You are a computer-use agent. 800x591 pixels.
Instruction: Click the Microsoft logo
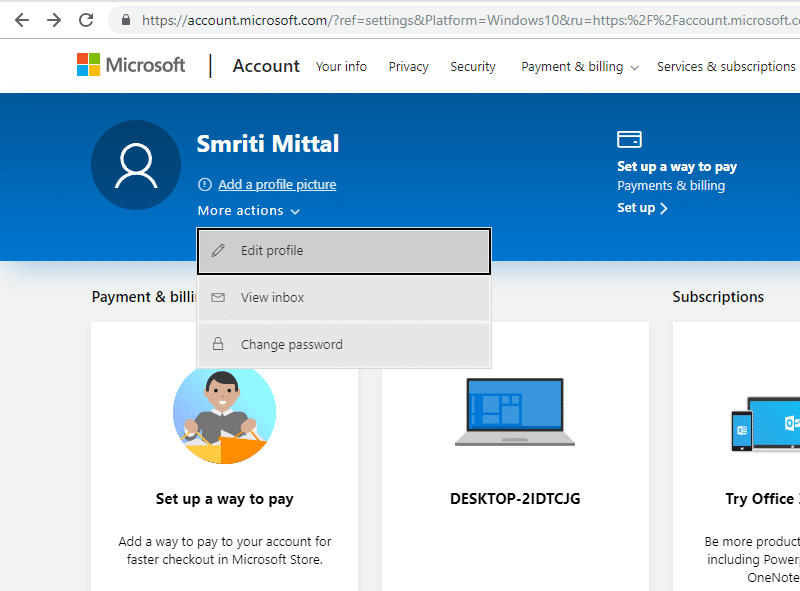[131, 66]
